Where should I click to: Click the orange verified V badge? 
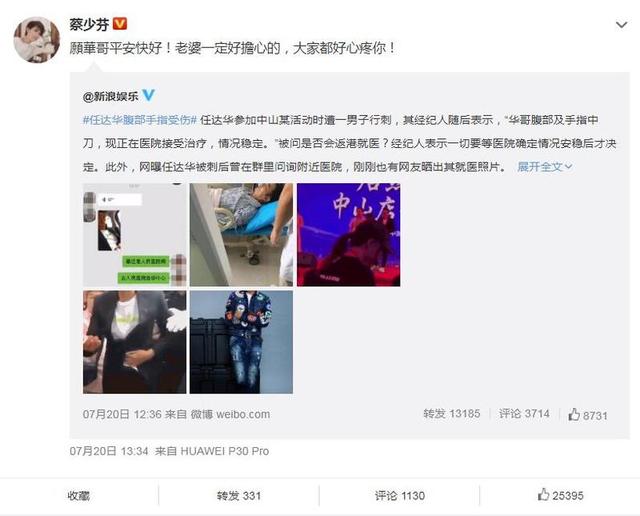(x=120, y=24)
